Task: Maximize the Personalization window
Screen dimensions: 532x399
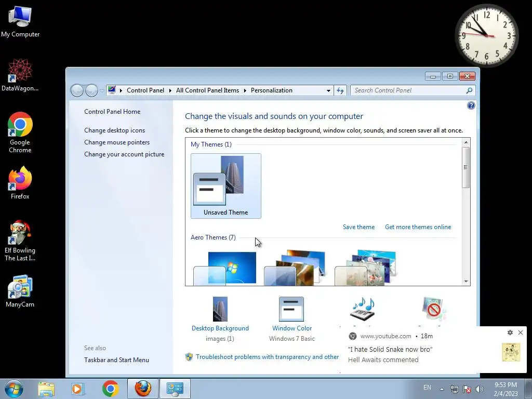Action: [450, 76]
